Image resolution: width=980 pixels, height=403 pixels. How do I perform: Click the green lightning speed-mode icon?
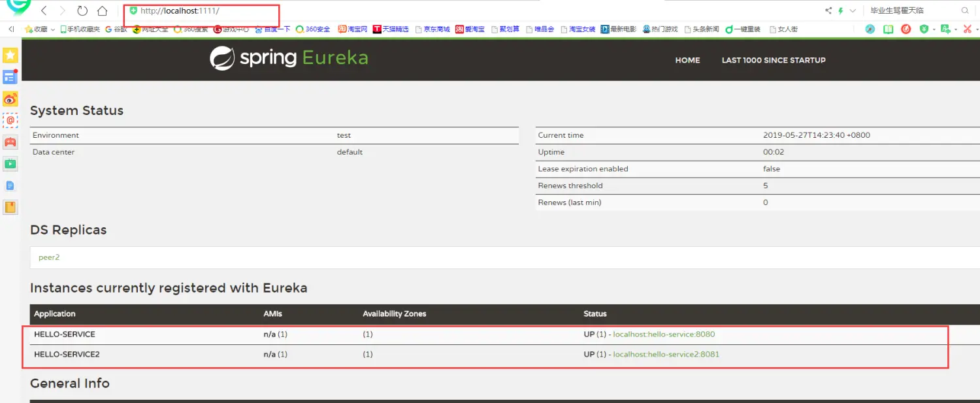tap(841, 11)
